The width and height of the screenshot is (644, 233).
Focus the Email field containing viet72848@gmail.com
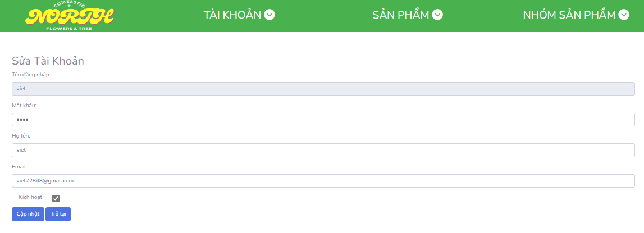[323, 180]
